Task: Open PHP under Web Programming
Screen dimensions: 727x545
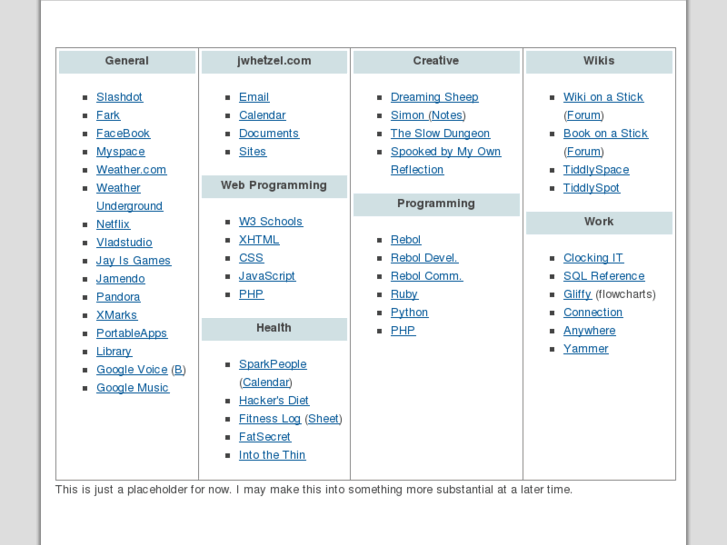Action: (x=251, y=294)
